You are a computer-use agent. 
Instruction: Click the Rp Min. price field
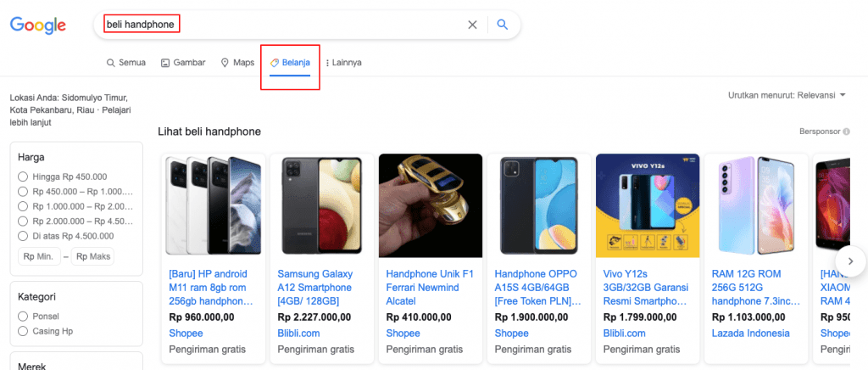coord(39,256)
